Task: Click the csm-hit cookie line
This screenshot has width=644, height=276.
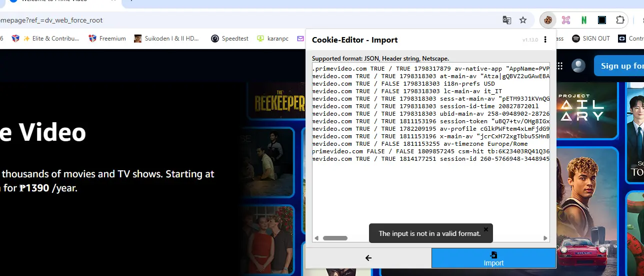Action: (x=431, y=151)
